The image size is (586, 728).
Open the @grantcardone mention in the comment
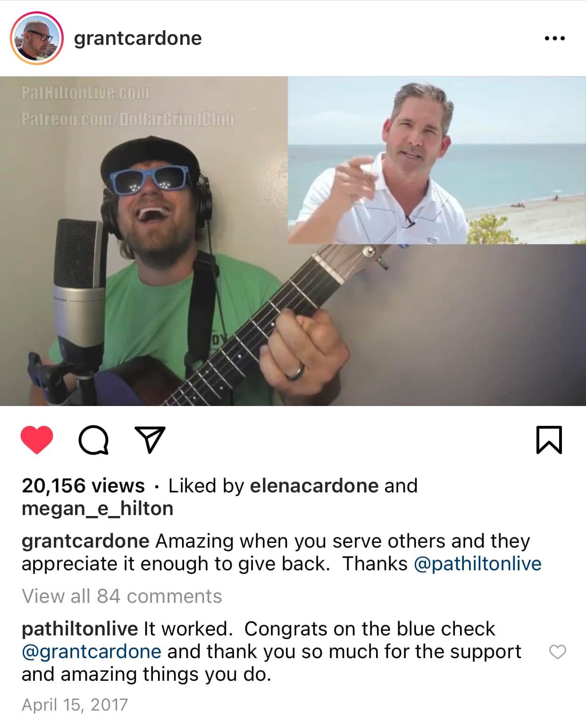click(92, 652)
